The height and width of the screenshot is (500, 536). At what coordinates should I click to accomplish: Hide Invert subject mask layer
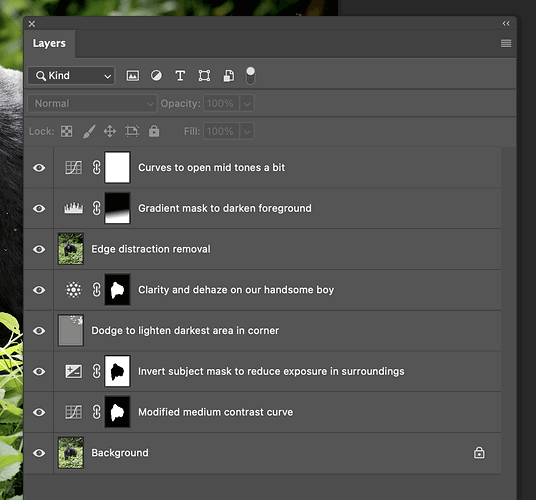(x=39, y=371)
